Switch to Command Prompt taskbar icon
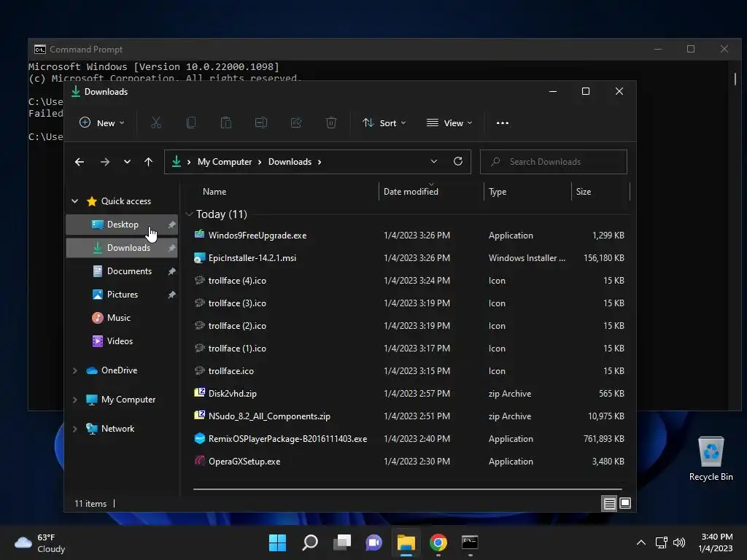Image resolution: width=747 pixels, height=560 pixels. [471, 542]
